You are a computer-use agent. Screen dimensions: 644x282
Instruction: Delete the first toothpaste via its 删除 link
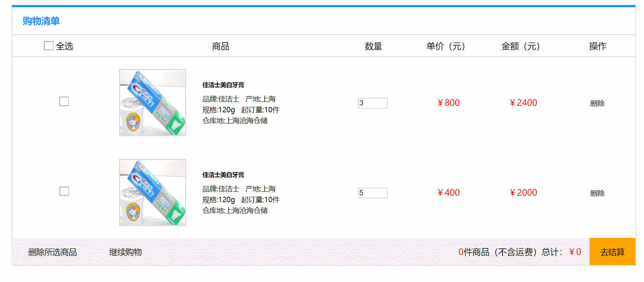coord(597,103)
